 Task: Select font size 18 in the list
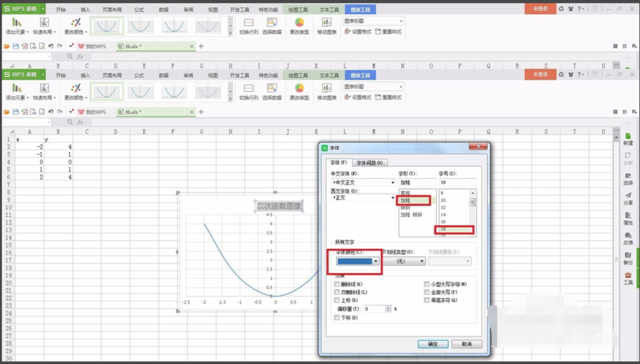[442, 229]
